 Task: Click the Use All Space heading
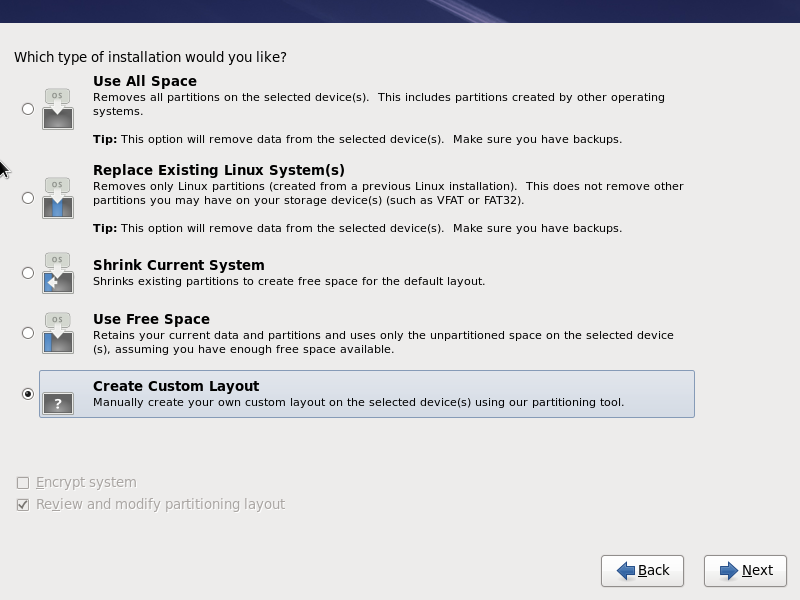(144, 81)
